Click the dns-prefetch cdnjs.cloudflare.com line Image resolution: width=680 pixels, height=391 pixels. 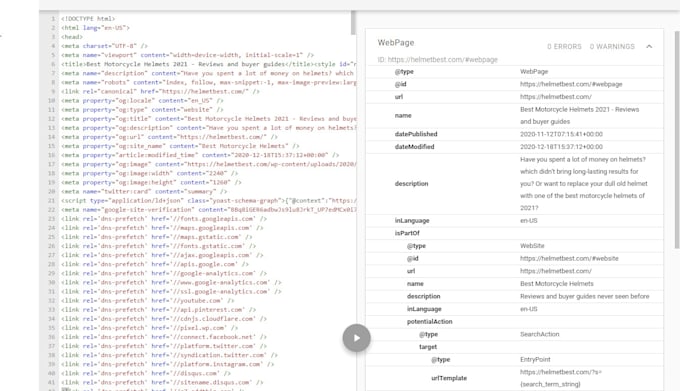pyautogui.click(x=164, y=319)
